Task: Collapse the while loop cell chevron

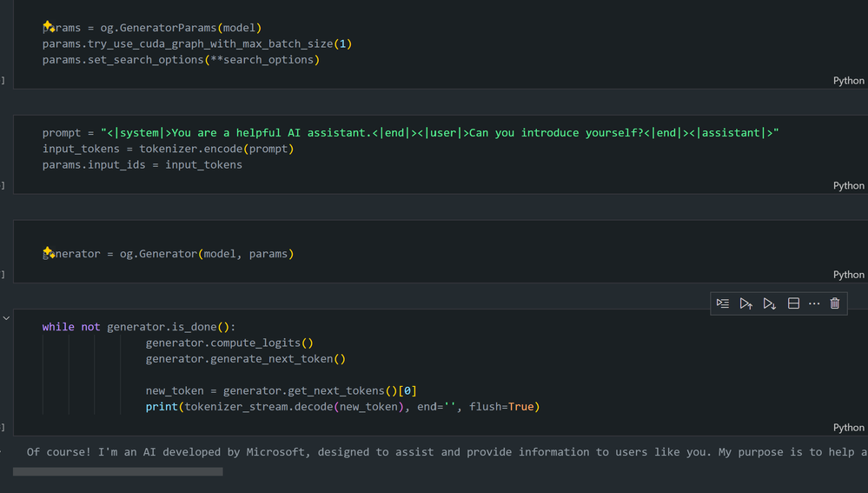Action: pos(6,318)
